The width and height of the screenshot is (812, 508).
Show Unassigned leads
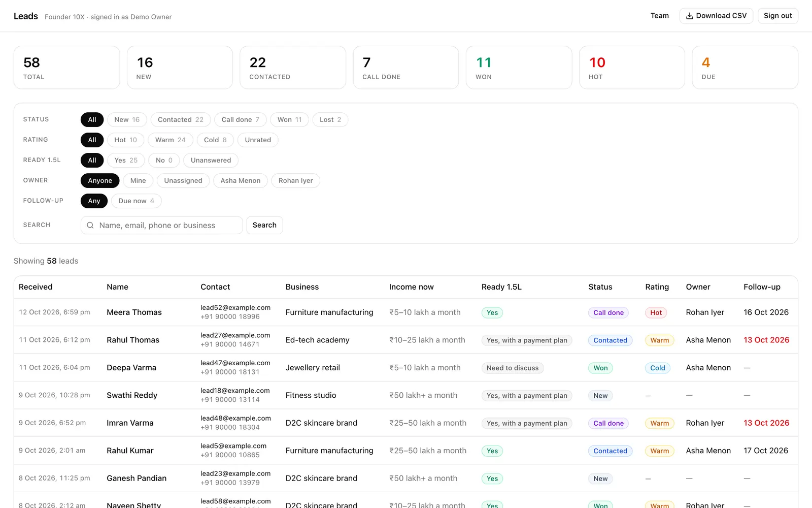coord(183,180)
